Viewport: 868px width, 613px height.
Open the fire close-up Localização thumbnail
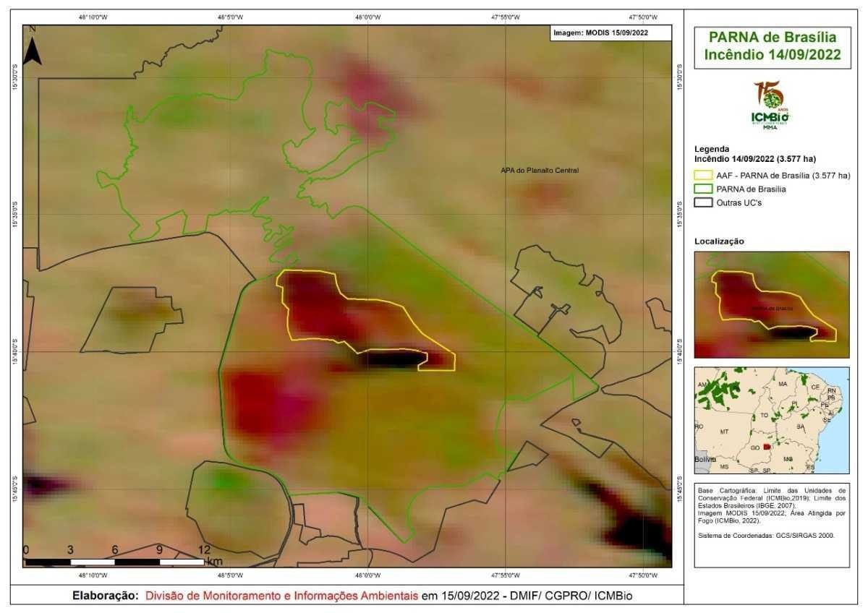click(x=771, y=304)
